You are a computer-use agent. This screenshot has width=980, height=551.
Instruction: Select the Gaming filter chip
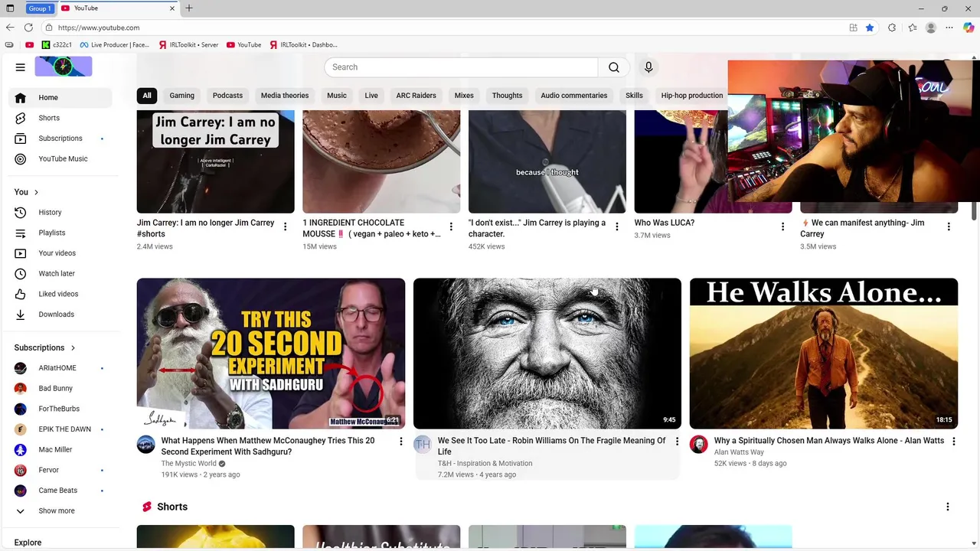click(x=182, y=96)
